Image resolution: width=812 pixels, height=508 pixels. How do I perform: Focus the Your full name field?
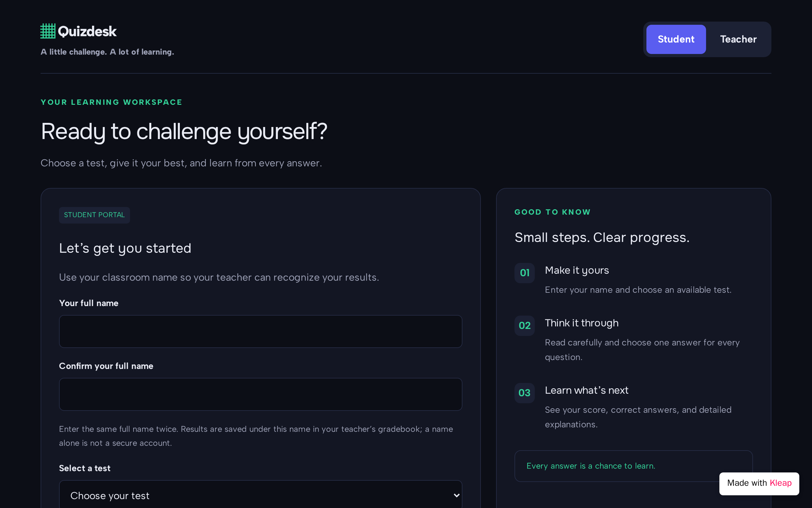pos(260,331)
